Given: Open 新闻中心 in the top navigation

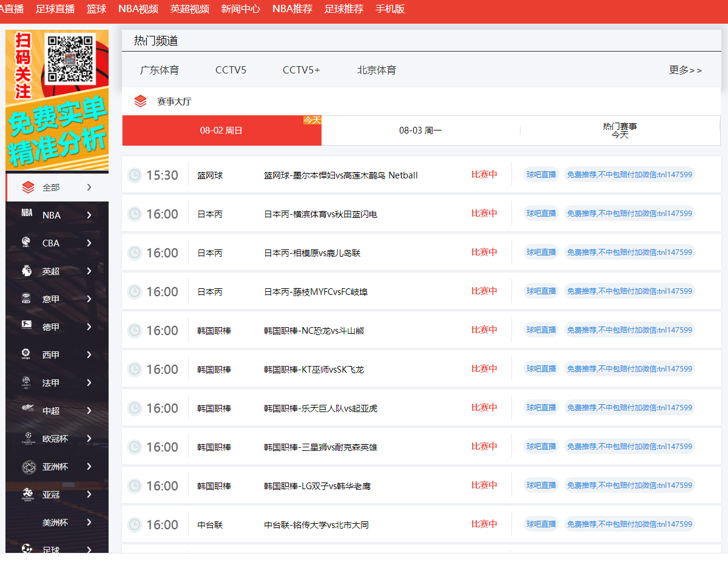Looking at the screenshot, I should pyautogui.click(x=241, y=9).
